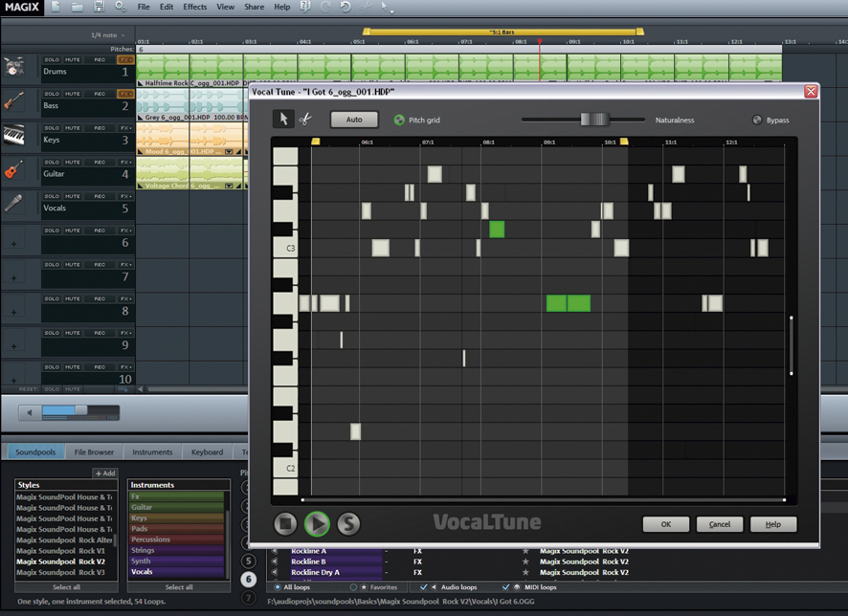Screen dimensions: 848x616
Task: Click Cancel in the Vocal Tune dialog
Action: (720, 524)
